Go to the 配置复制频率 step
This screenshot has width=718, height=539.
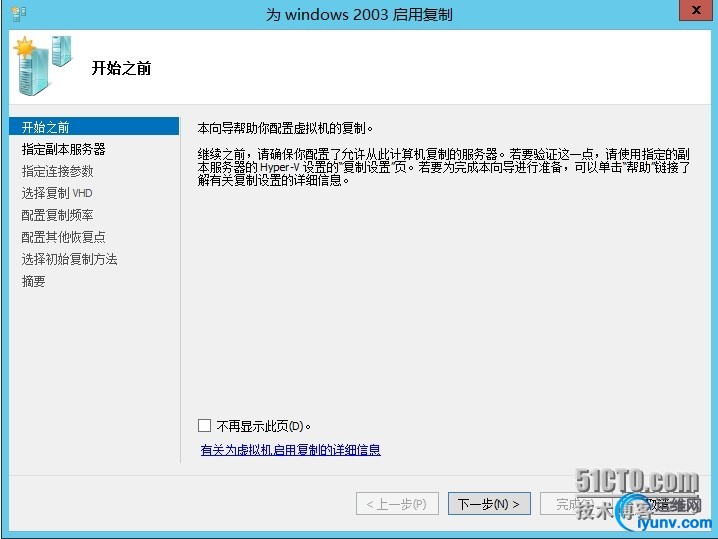click(57, 215)
